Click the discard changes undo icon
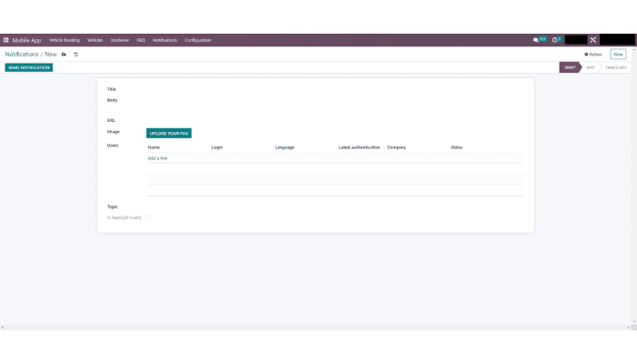This screenshot has height=364, width=637. (76, 55)
